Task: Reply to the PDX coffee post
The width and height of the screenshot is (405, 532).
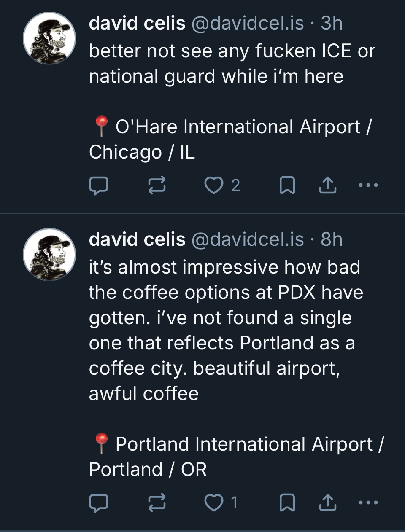Action: (99, 503)
